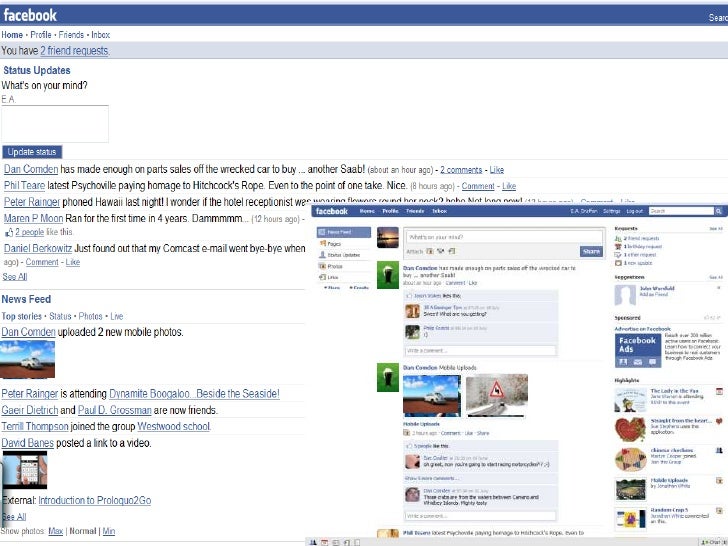Click the Photos icon in the inset sidebar
This screenshot has height=546, width=728.
[323, 266]
